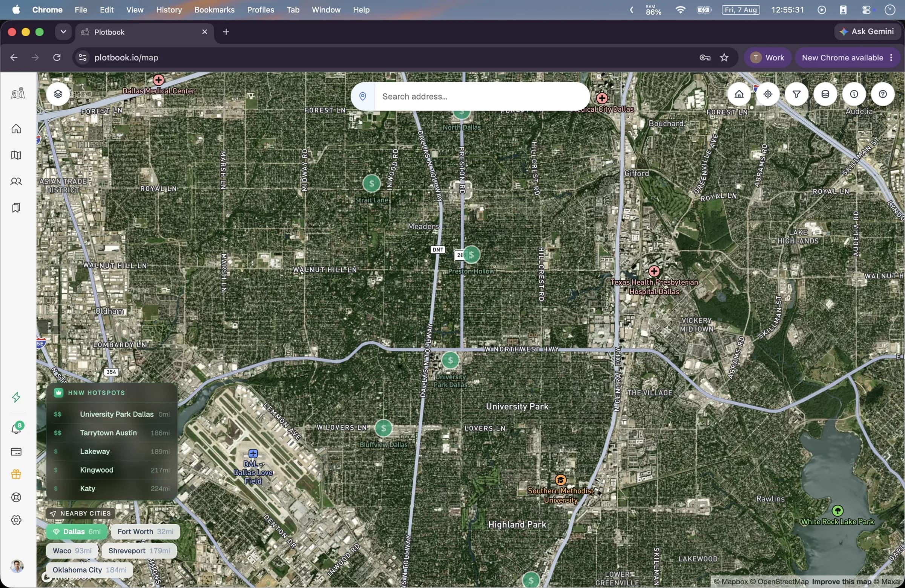The height and width of the screenshot is (588, 905).
Task: Select the Katy hotspot row
Action: coord(112,489)
